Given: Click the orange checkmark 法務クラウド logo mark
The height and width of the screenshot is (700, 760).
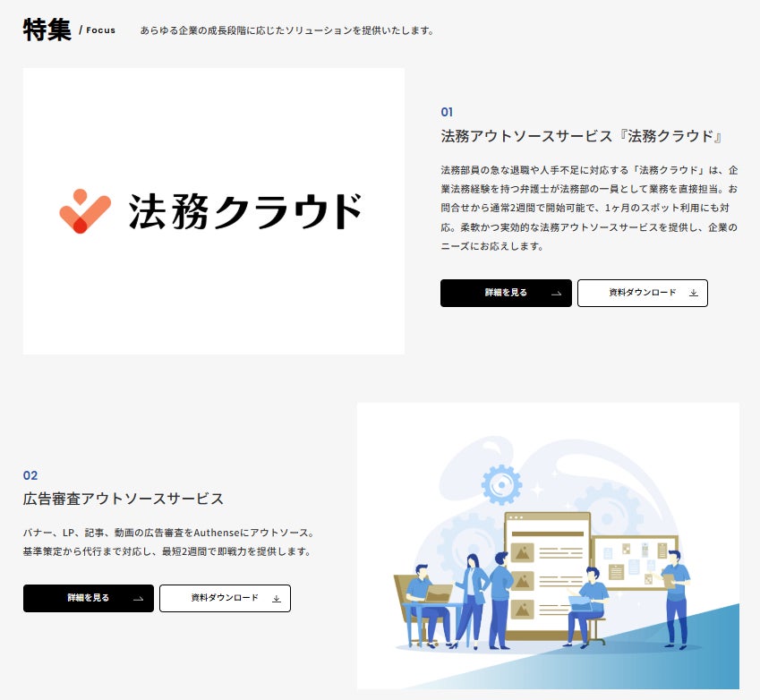Looking at the screenshot, I should [85, 211].
